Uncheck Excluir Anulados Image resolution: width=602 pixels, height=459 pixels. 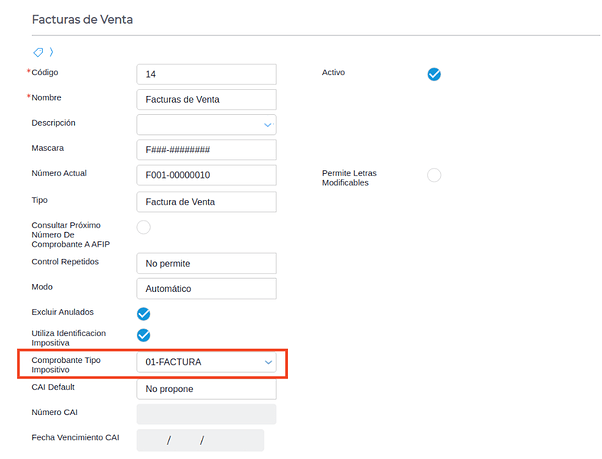(143, 313)
